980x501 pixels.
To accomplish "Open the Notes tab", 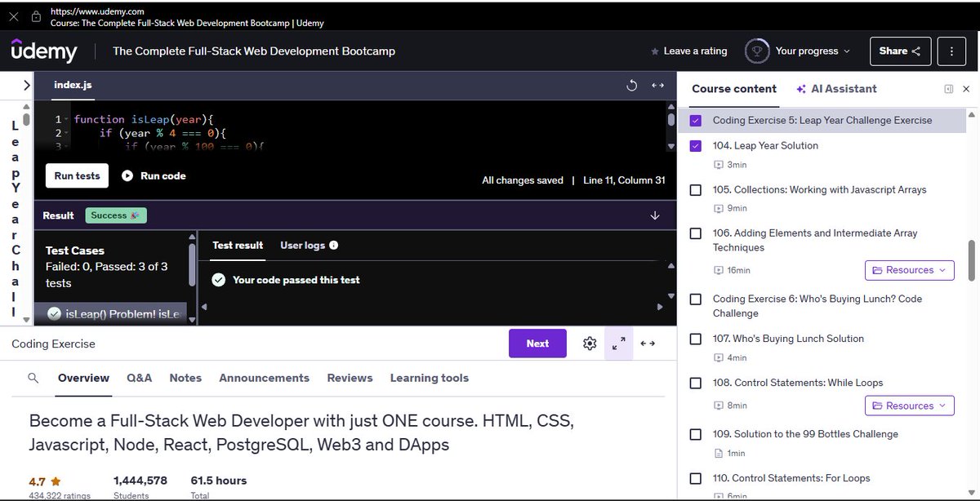I will pos(185,378).
